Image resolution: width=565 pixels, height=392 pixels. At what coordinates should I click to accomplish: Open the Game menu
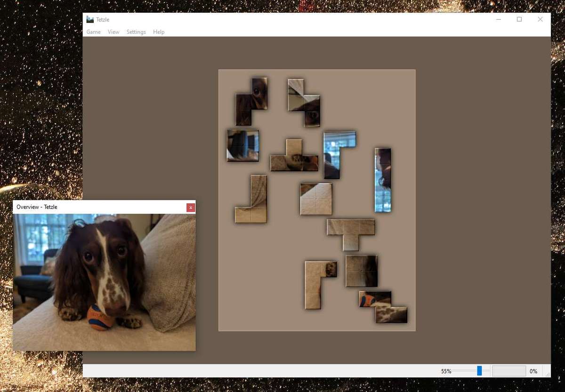[93, 32]
